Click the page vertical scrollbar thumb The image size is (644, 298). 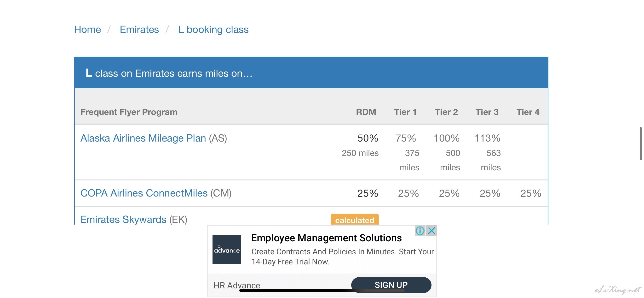click(x=641, y=144)
